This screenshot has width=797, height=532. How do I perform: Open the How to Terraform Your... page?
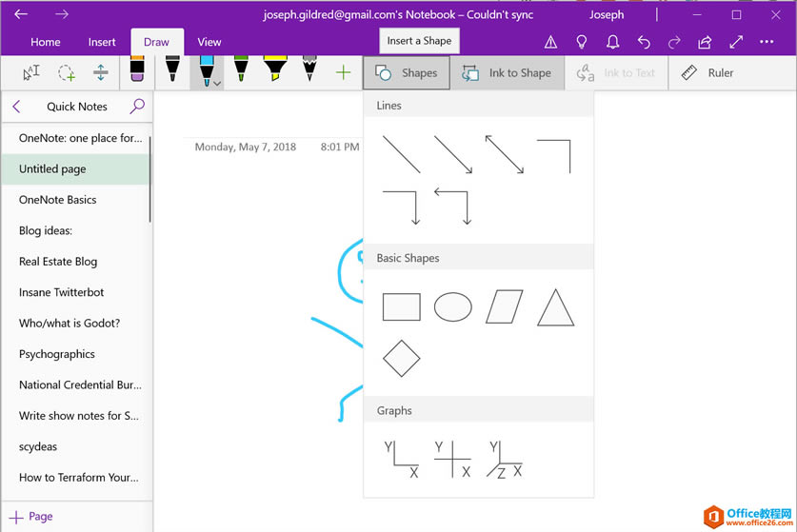(76, 478)
